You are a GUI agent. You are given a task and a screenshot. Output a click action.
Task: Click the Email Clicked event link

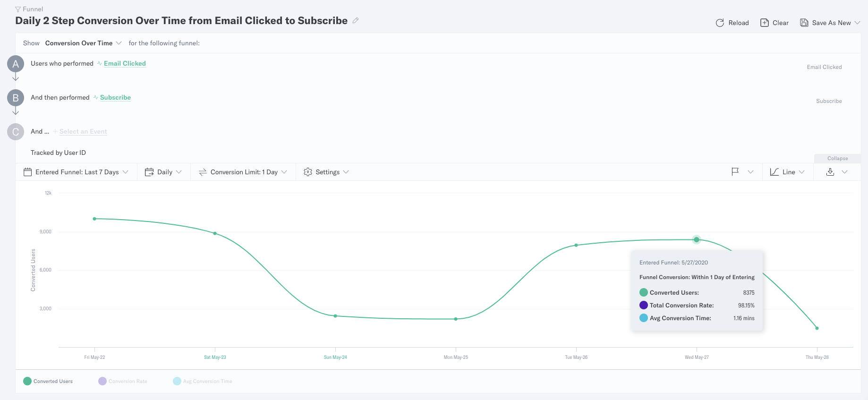click(125, 63)
